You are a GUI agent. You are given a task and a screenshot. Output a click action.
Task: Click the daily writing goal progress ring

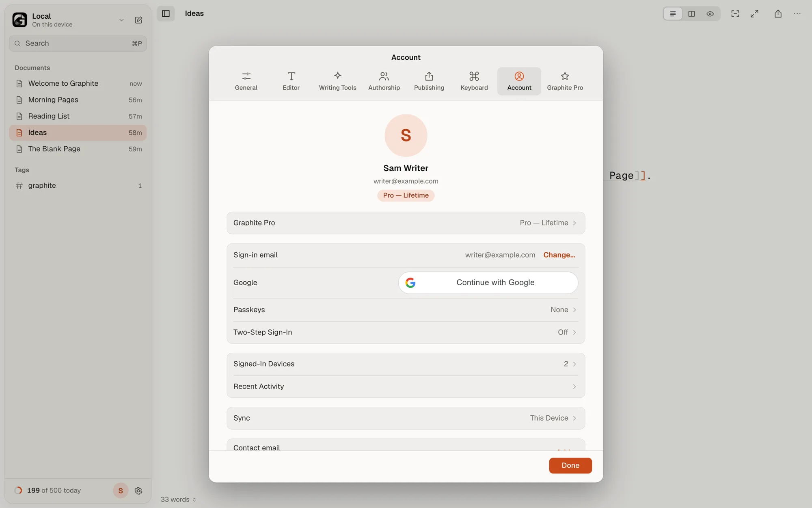coord(18,491)
